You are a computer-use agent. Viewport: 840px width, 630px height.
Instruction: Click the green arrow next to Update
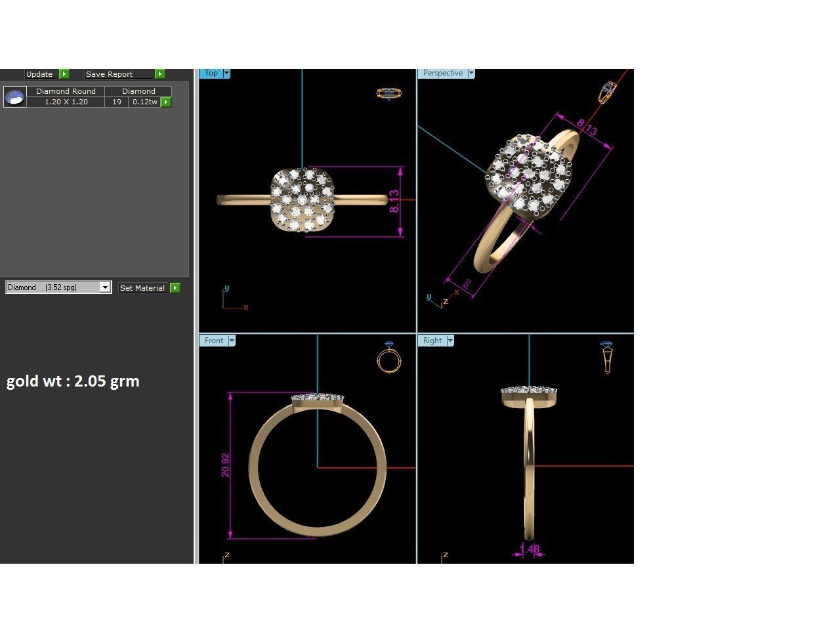[64, 74]
